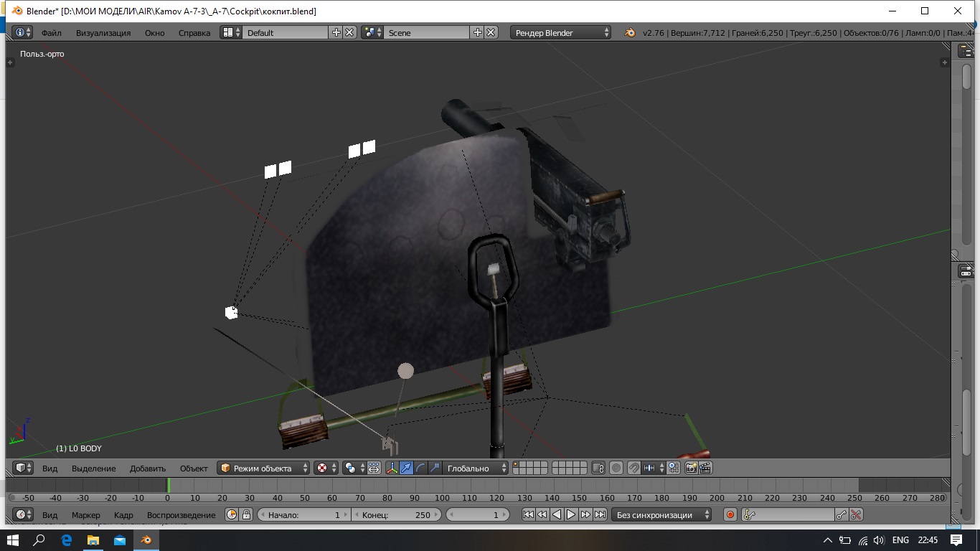Add a new screen layout next to Default
The image size is (980, 551).
point(336,32)
